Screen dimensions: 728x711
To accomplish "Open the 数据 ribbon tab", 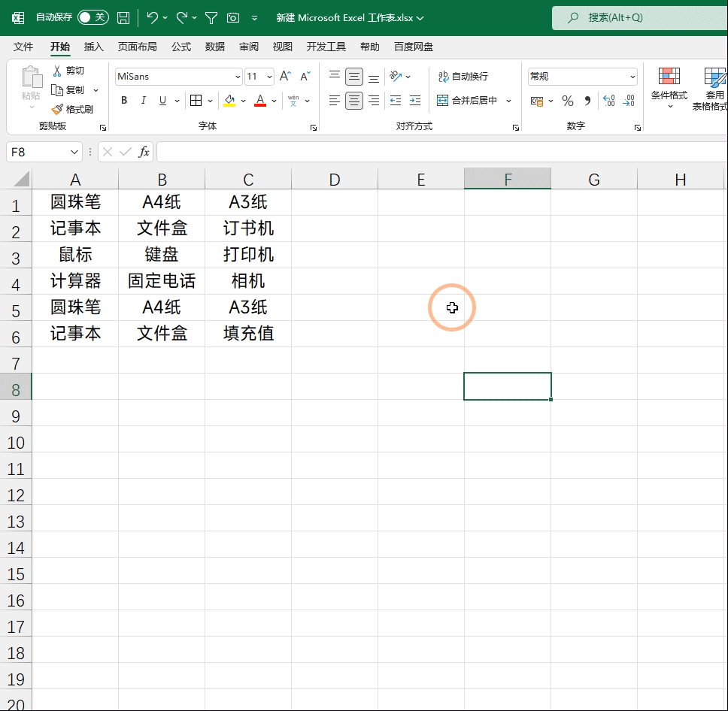I will click(214, 46).
